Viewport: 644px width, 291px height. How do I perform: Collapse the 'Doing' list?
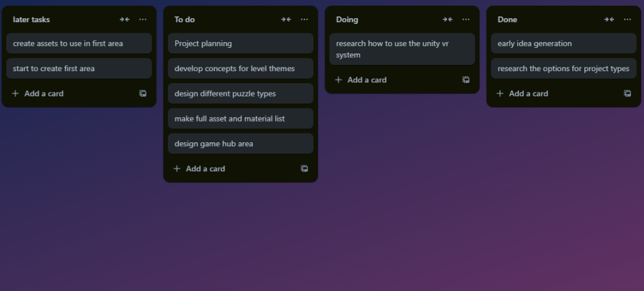pos(448,20)
